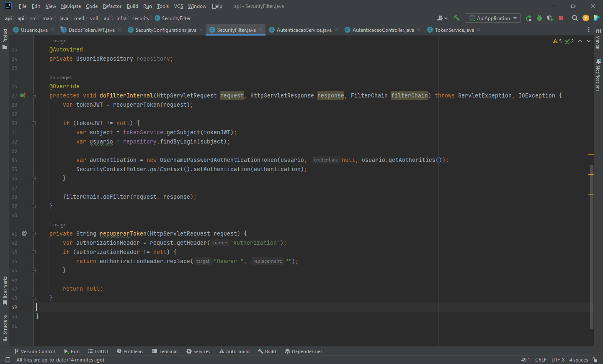Image resolution: width=603 pixels, height=364 pixels.
Task: Open the ApiApplication run configuration dropdown
Action: click(493, 18)
